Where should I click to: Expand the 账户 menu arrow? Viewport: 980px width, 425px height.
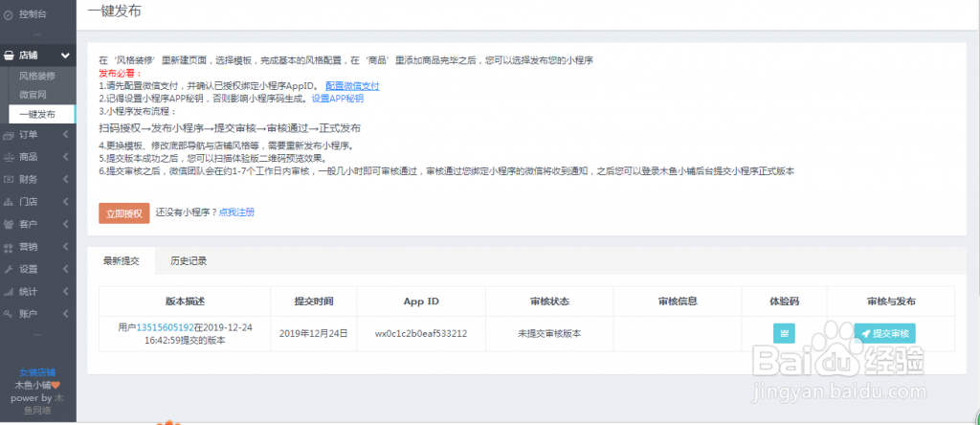click(x=66, y=314)
